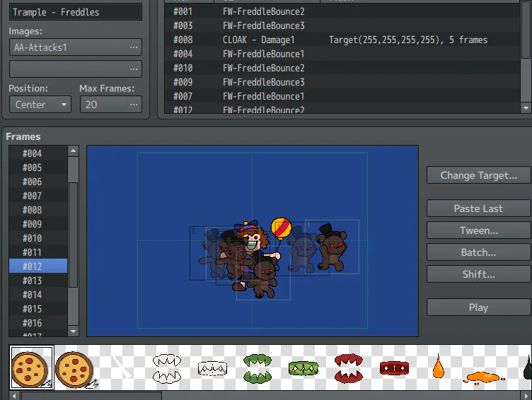Pick the red open jaws sprite
This screenshot has width=532, height=400.
tap(349, 368)
